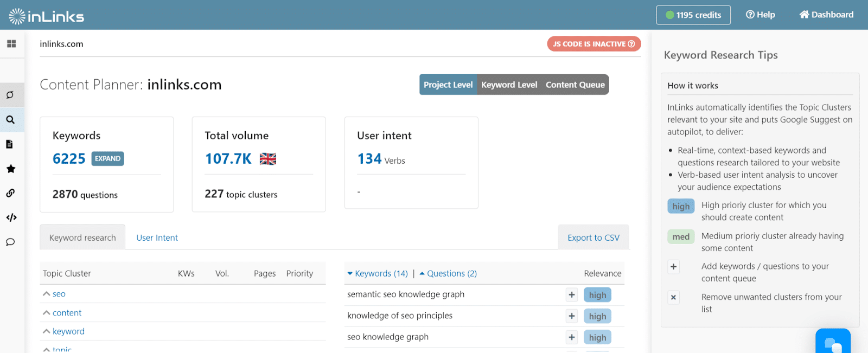Screen dimensions: 868x353
Task: Collapse the Keywords (14) list
Action: click(x=378, y=274)
